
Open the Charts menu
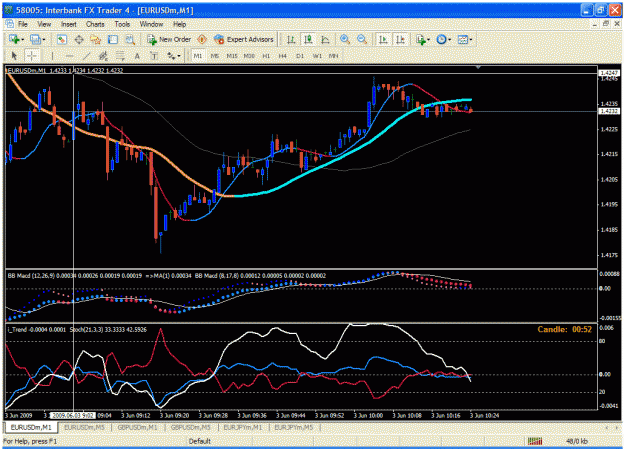tap(95, 24)
